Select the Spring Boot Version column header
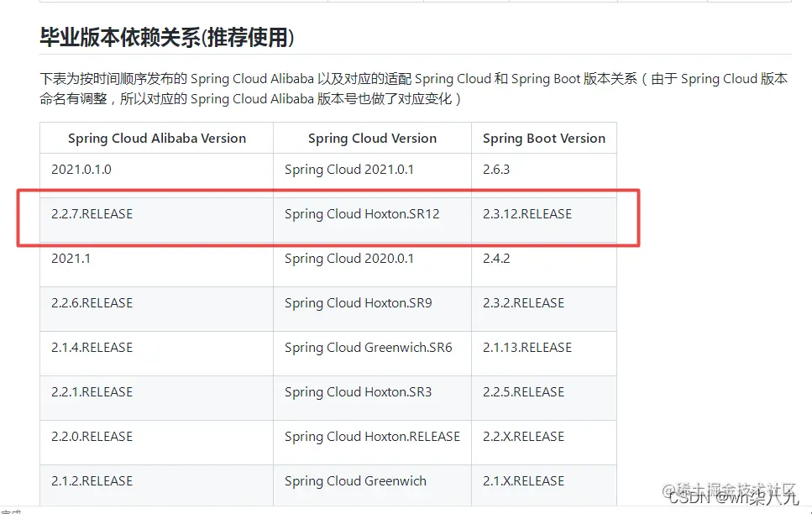The image size is (812, 514). [544, 138]
